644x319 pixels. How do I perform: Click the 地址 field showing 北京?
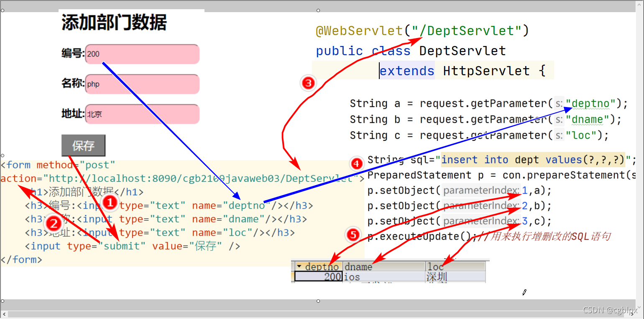coord(142,114)
